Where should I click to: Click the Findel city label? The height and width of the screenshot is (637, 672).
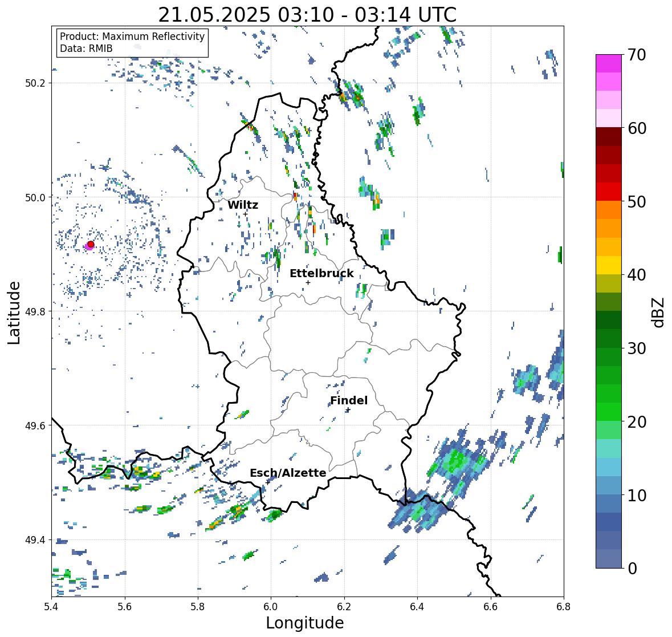tap(349, 400)
